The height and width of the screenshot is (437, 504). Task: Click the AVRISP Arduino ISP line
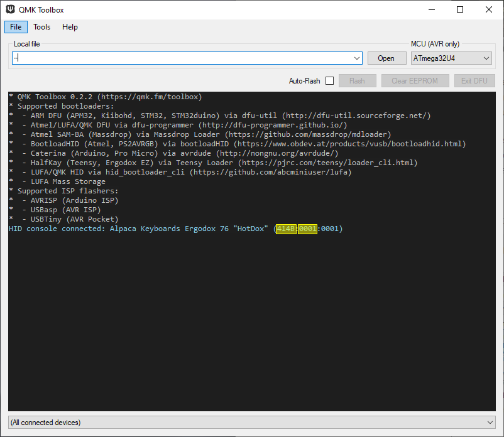click(63, 200)
